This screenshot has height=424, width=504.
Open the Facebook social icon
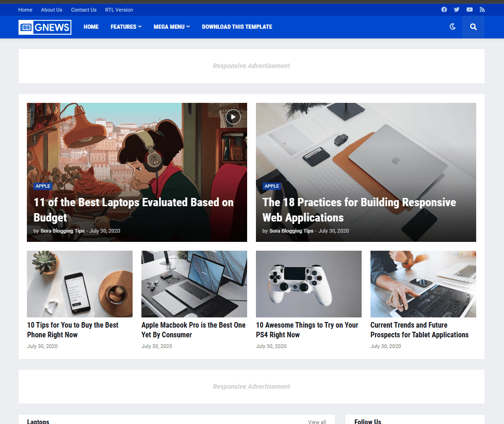click(x=444, y=10)
